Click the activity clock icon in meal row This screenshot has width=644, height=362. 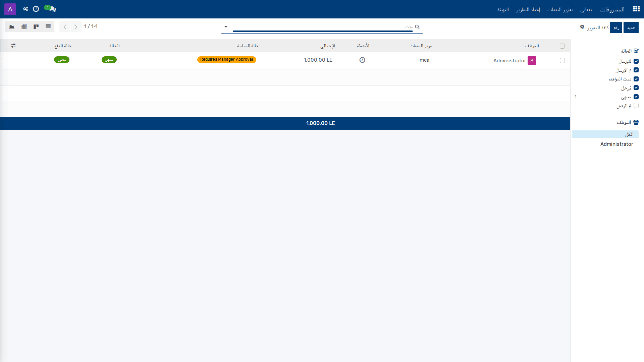[362, 60]
